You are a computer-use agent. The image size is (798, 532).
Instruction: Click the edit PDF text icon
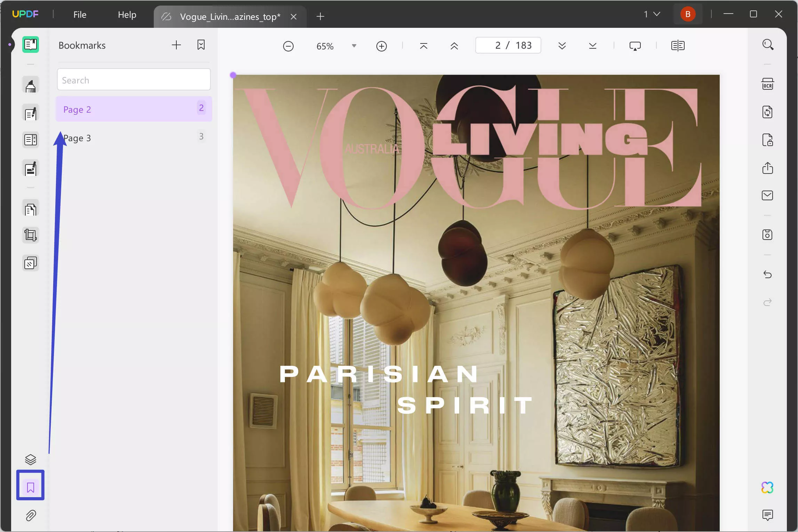pyautogui.click(x=30, y=114)
